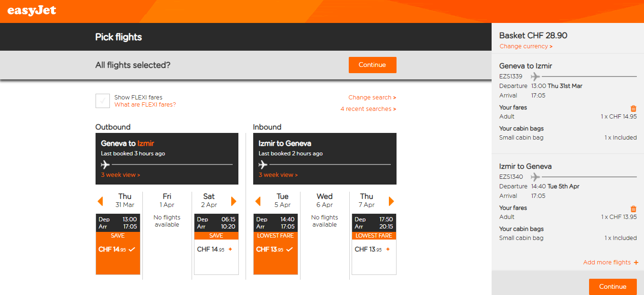Click Continue in the All flights selected bar
This screenshot has height=295, width=644.
point(373,65)
